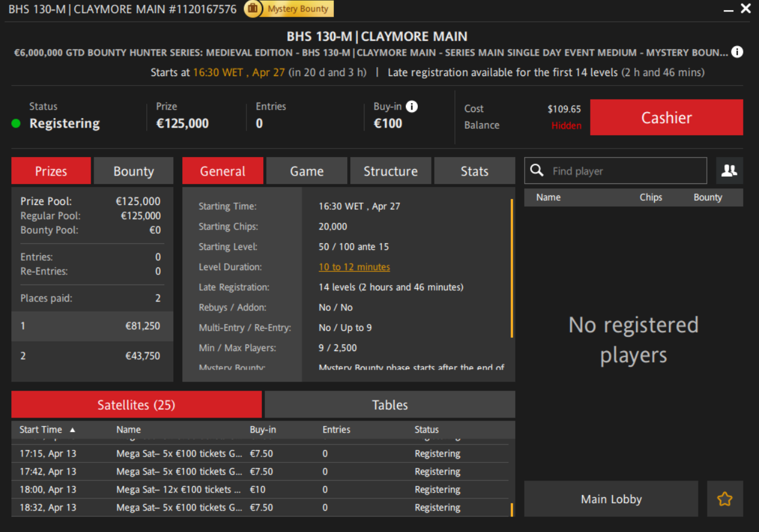Open the Cashier

pos(666,117)
